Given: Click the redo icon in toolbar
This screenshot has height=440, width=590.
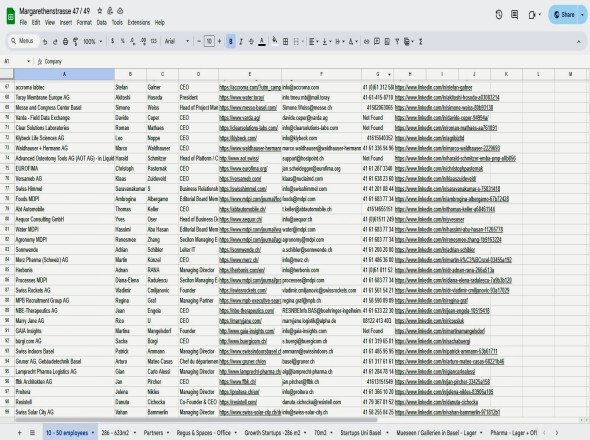Looking at the screenshot, I should (x=55, y=41).
